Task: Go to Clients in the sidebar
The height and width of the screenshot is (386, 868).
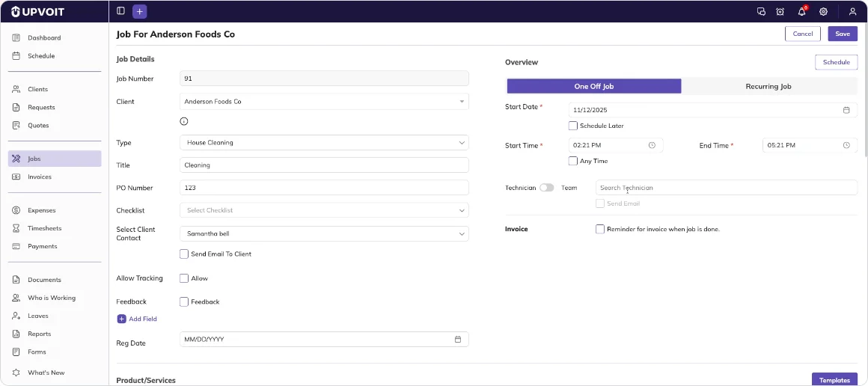Action: (x=37, y=89)
